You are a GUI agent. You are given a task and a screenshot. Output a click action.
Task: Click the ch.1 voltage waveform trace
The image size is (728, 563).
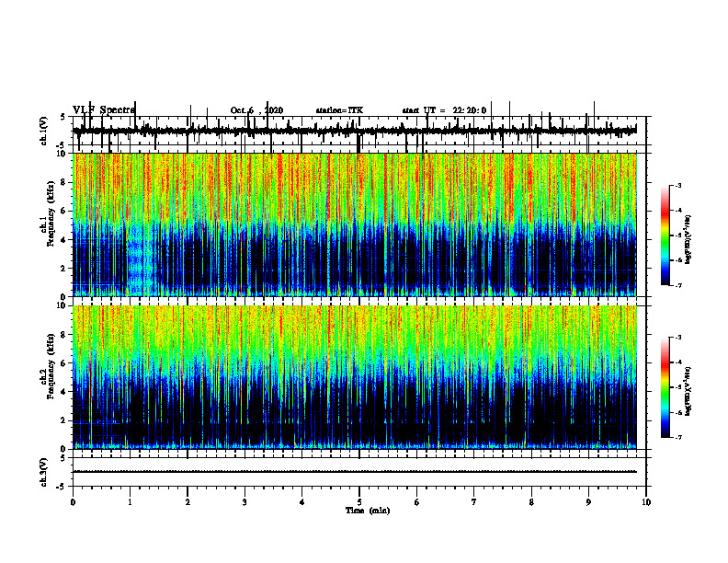point(355,131)
